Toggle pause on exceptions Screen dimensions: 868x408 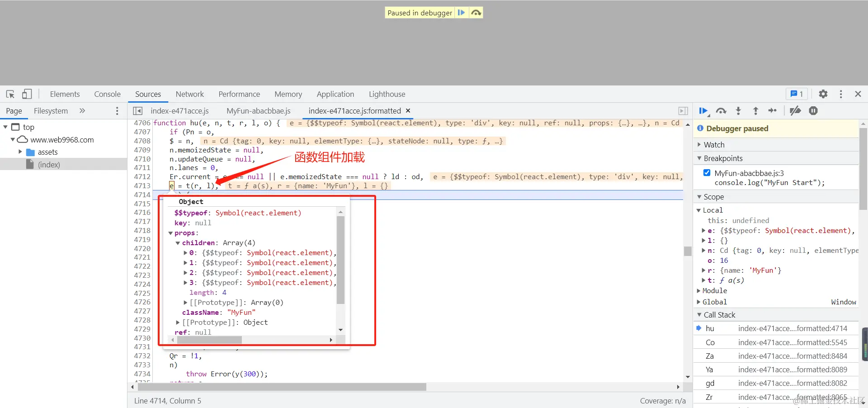813,111
